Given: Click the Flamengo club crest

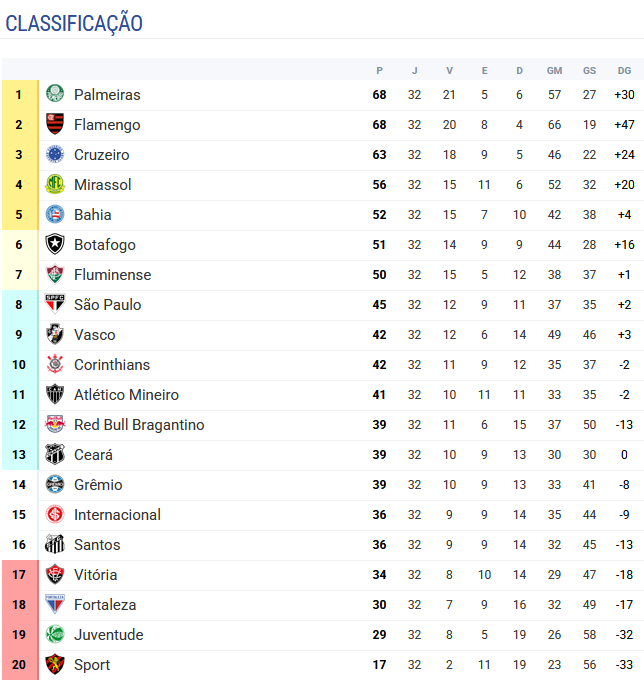Looking at the screenshot, I should 55,125.
